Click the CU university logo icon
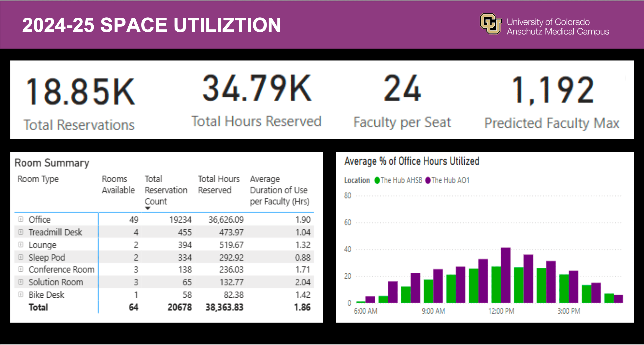 coord(490,24)
